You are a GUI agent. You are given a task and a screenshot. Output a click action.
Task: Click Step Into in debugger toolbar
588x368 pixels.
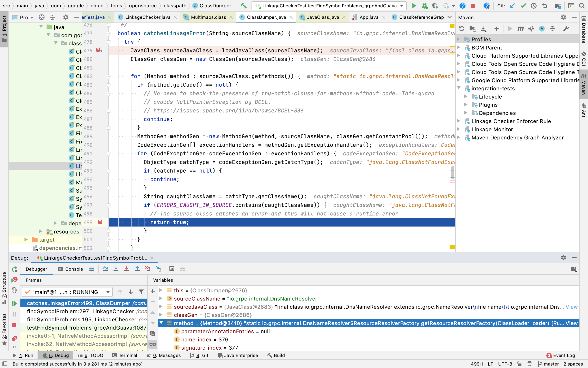coord(116,269)
